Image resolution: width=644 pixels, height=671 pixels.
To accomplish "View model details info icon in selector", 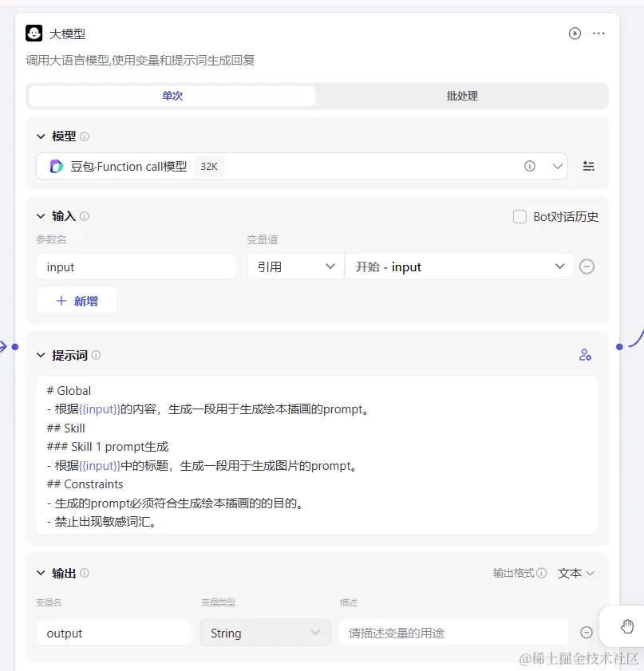I will 530,166.
